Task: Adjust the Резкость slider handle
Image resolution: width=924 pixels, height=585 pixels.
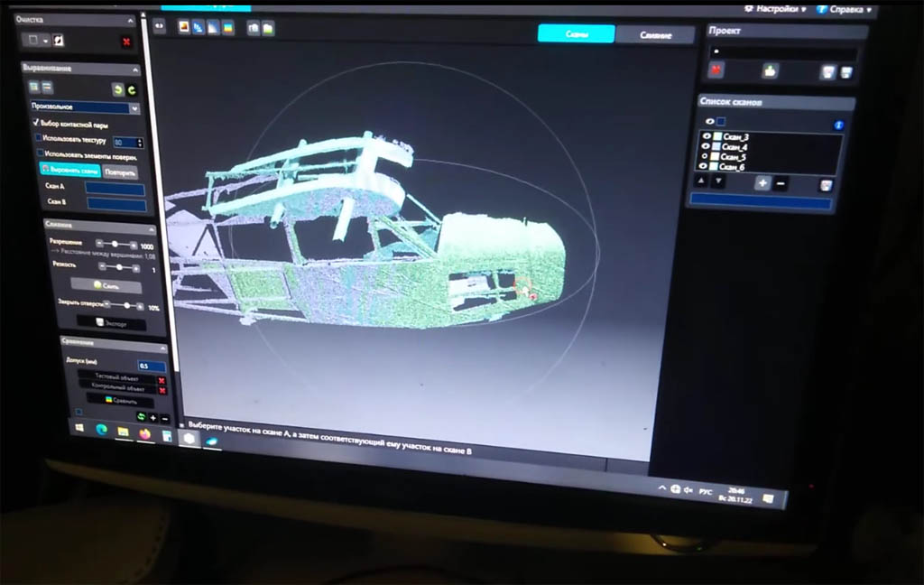Action: click(119, 267)
